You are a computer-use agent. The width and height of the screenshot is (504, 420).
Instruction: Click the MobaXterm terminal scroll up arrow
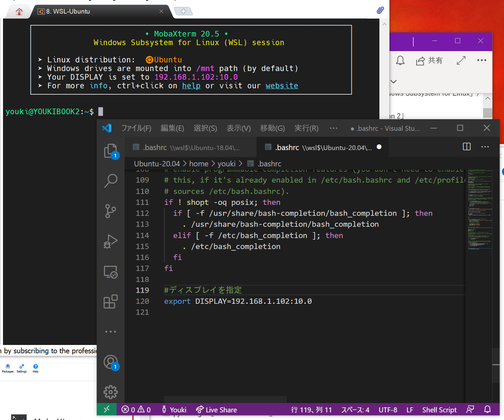tap(384, 24)
